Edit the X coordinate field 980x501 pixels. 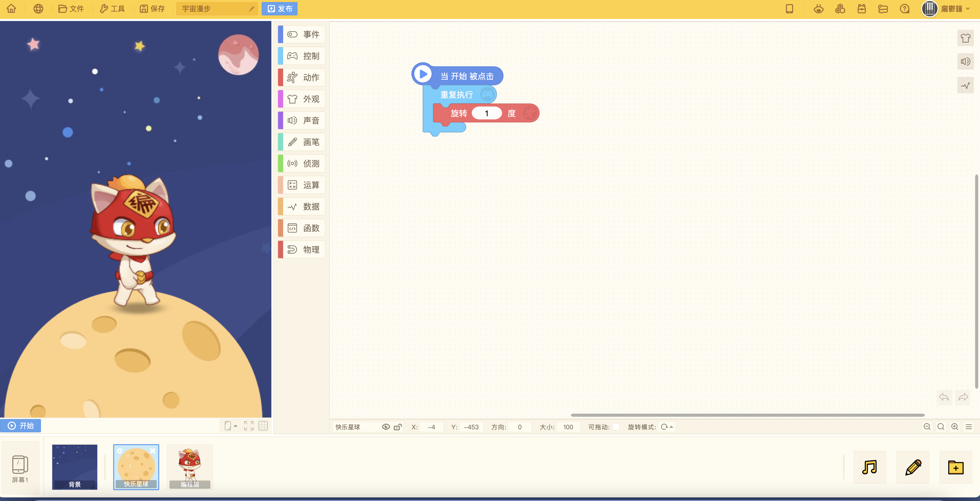(431, 427)
